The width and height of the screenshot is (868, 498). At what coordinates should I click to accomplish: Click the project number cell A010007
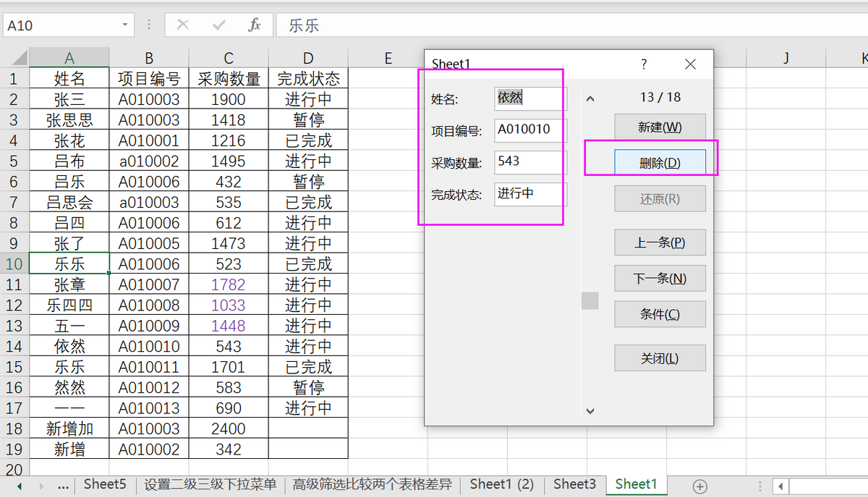coord(149,284)
